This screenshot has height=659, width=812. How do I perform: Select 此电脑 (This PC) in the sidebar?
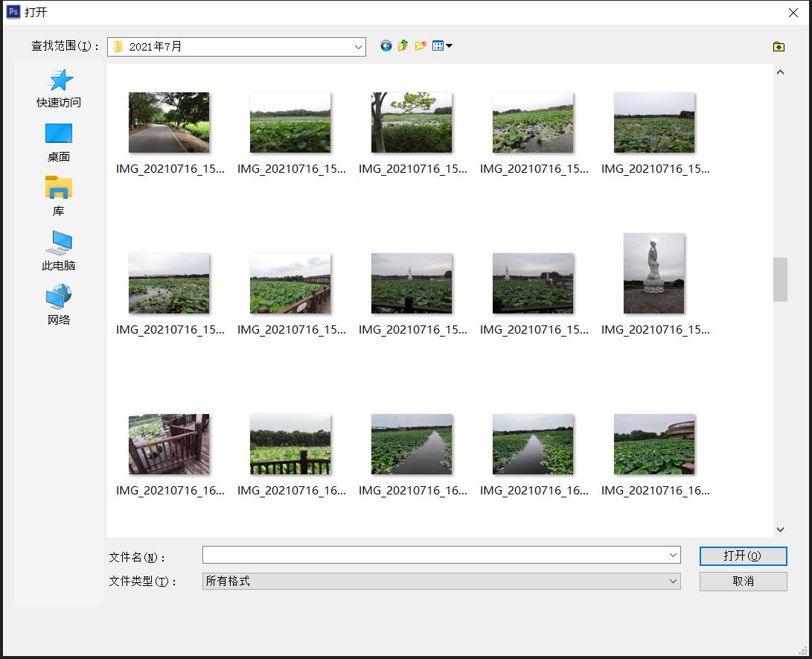point(59,251)
